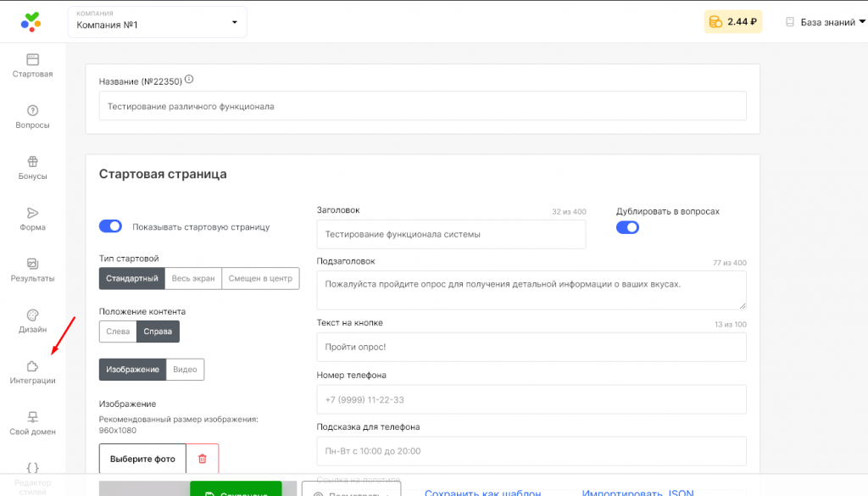Open the Интеграции puzzle icon
Screen dimensions: 868x496
coord(32,366)
